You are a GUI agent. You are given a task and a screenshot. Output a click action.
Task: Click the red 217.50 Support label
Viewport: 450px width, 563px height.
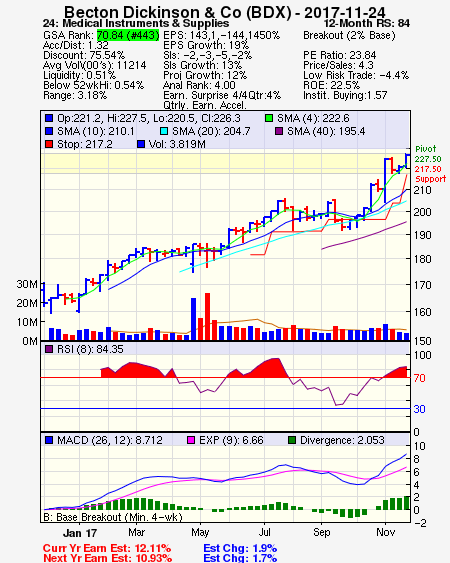(x=430, y=174)
